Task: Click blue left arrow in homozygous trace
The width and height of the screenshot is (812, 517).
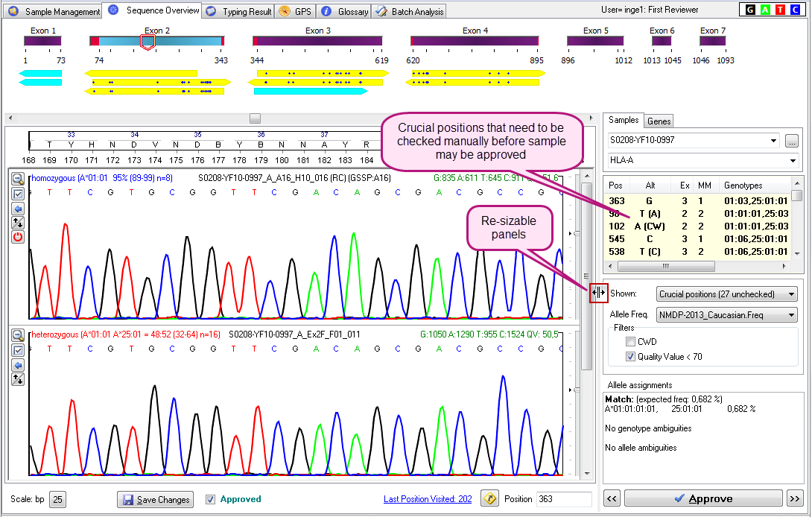Action: pyautogui.click(x=18, y=209)
